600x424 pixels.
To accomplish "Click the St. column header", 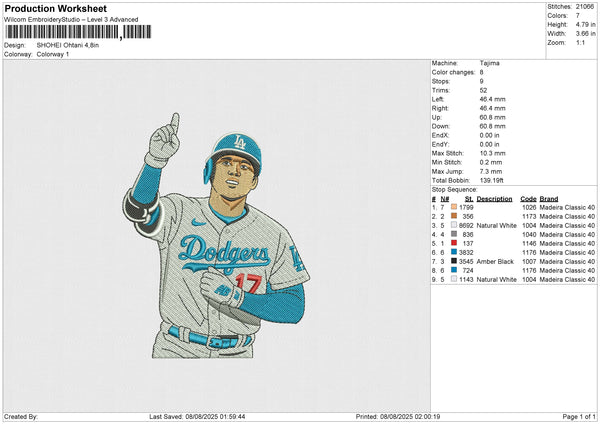I will click(x=469, y=199).
